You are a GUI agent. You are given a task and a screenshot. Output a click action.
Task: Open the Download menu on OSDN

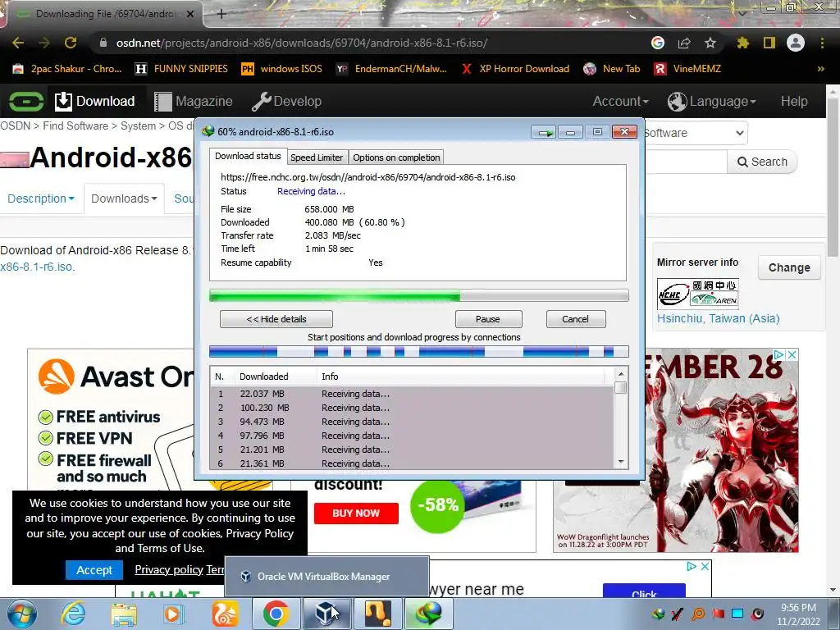(x=95, y=101)
